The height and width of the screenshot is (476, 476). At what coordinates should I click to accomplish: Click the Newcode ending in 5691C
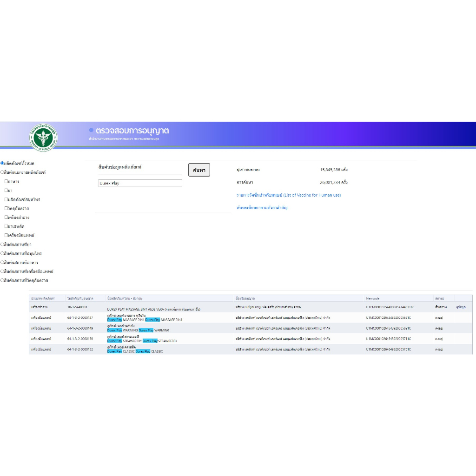[388, 328]
